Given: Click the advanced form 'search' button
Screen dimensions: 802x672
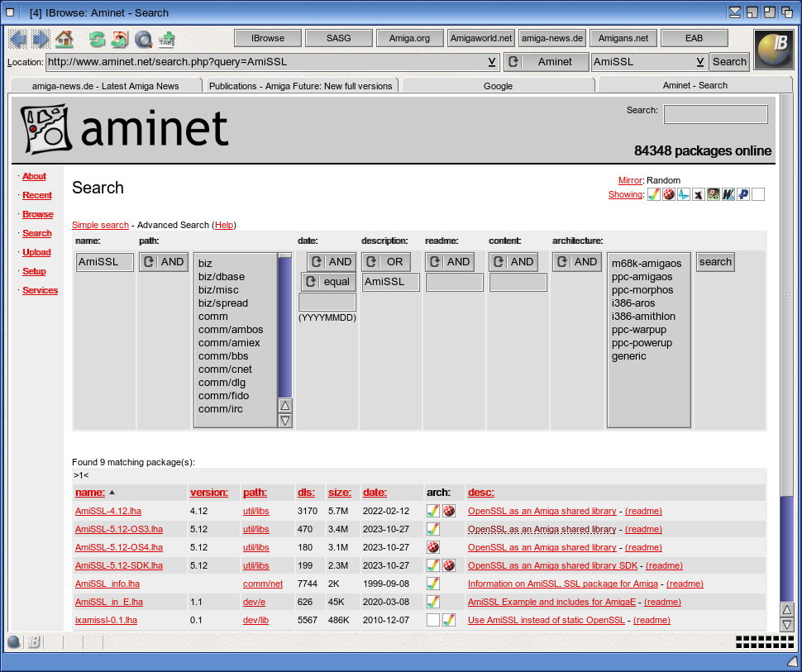Looking at the screenshot, I should 715,262.
